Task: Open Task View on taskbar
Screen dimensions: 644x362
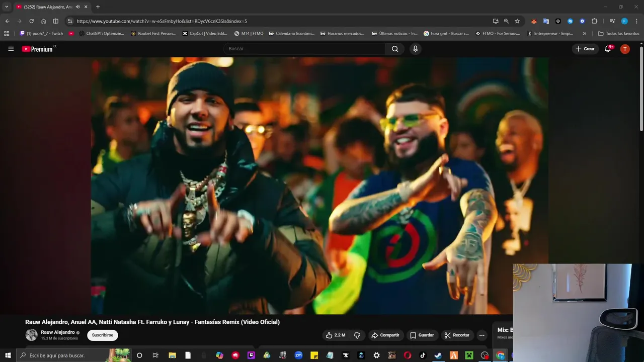Action: [155, 355]
